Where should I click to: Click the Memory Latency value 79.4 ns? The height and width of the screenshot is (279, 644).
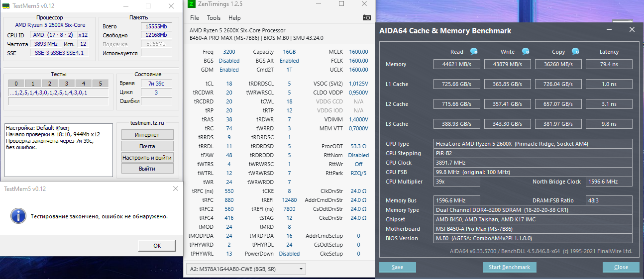pos(609,64)
